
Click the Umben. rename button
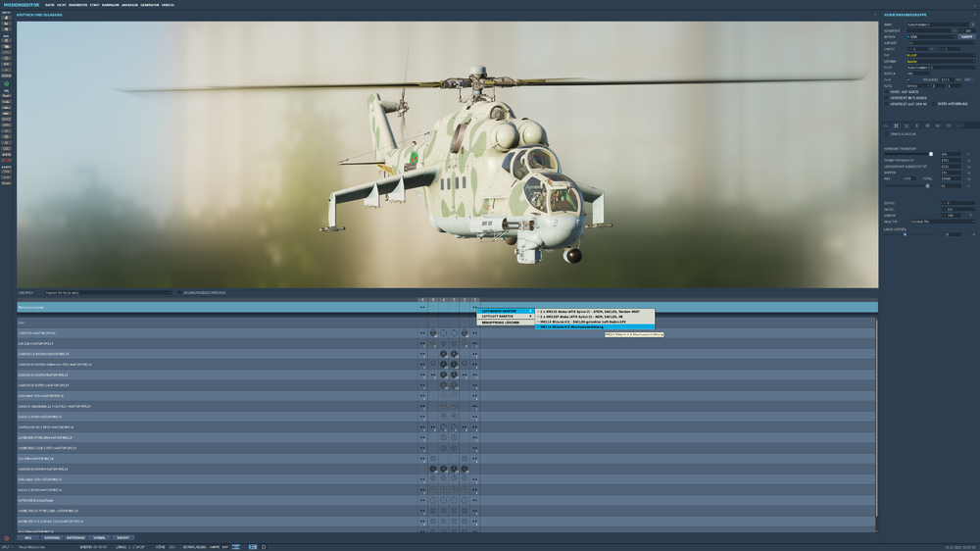pos(99,538)
